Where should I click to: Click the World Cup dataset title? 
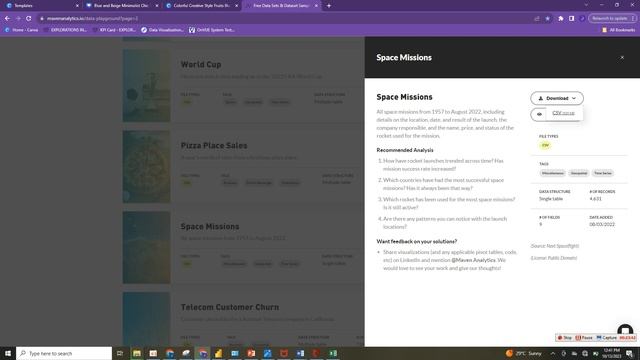coord(201,64)
